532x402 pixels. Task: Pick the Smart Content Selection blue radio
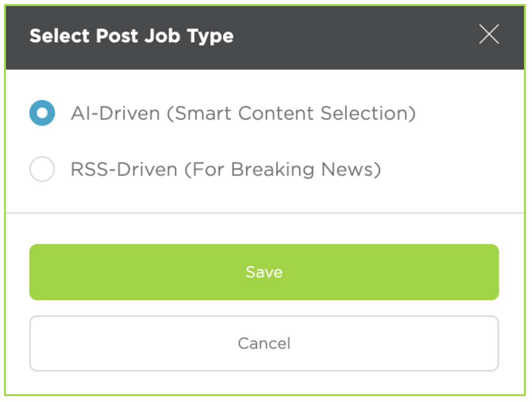pyautogui.click(x=42, y=113)
